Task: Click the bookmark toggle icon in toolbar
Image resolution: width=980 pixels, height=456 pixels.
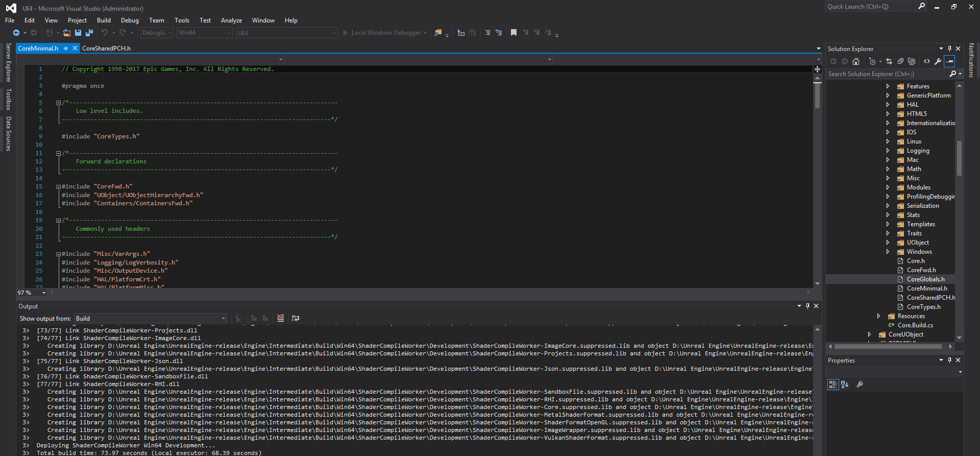Action: [x=513, y=33]
